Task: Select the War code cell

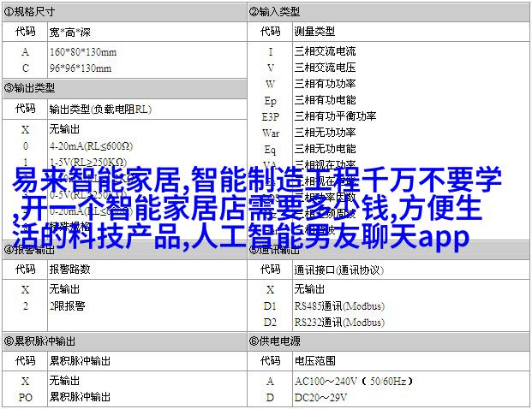Action: 271,133
